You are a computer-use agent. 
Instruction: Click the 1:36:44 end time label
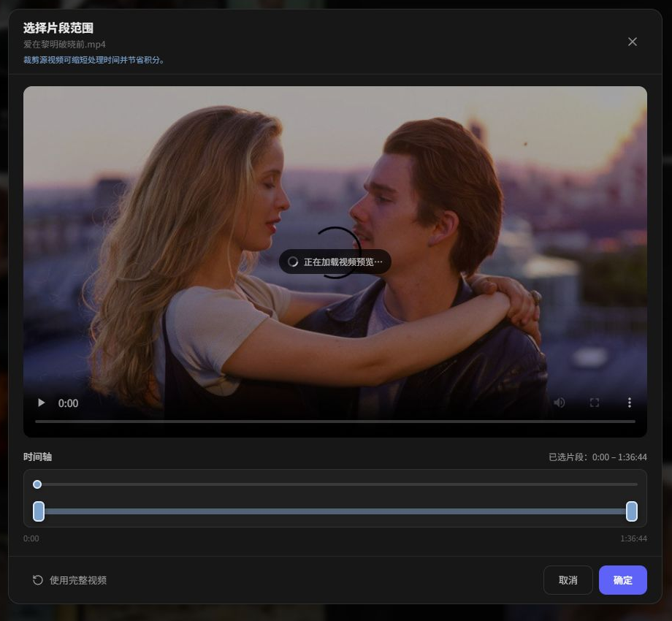point(633,538)
